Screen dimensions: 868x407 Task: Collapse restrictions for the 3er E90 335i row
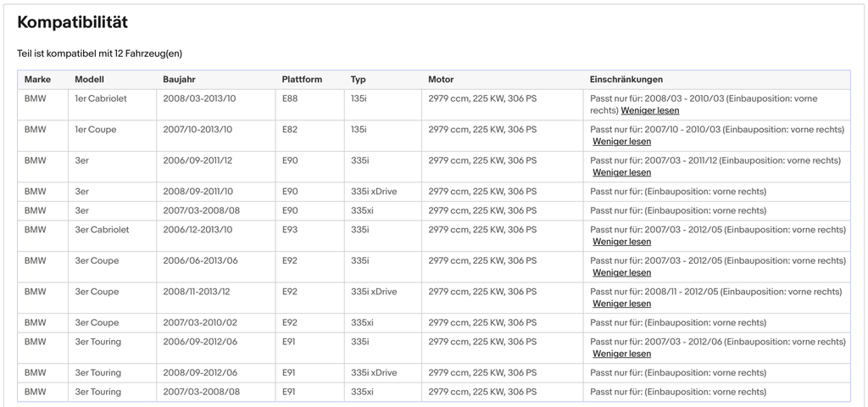click(621, 172)
